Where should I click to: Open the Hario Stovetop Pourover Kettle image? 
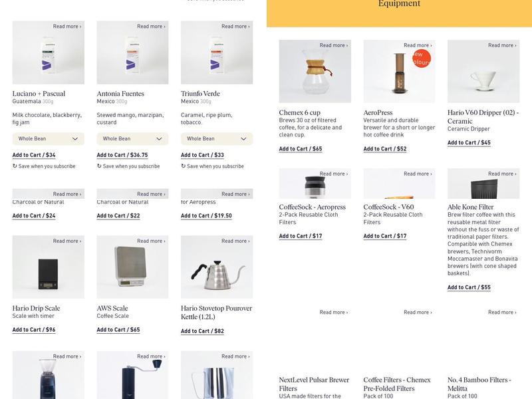[x=217, y=267]
